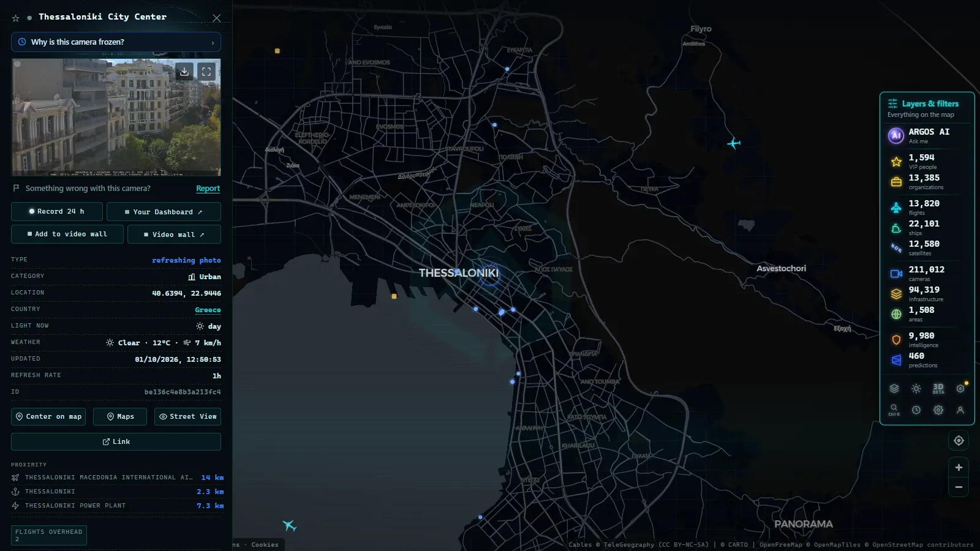Open the user account icon
Image resolution: width=980 pixels, height=551 pixels.
point(960,410)
